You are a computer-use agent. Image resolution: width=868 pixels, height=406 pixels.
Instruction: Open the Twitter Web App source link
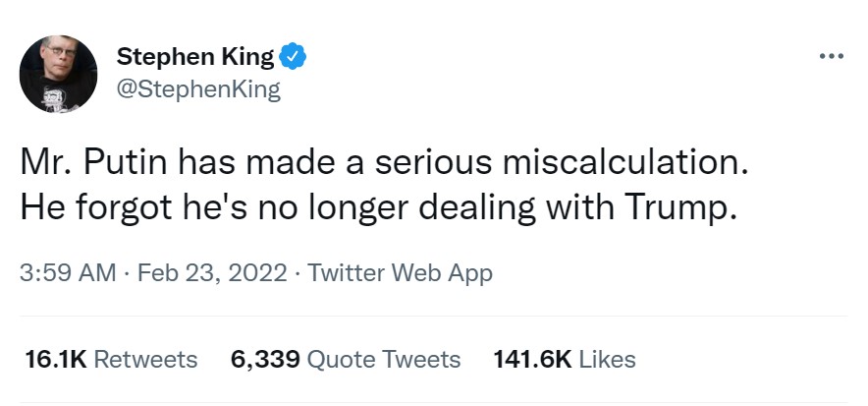(400, 272)
